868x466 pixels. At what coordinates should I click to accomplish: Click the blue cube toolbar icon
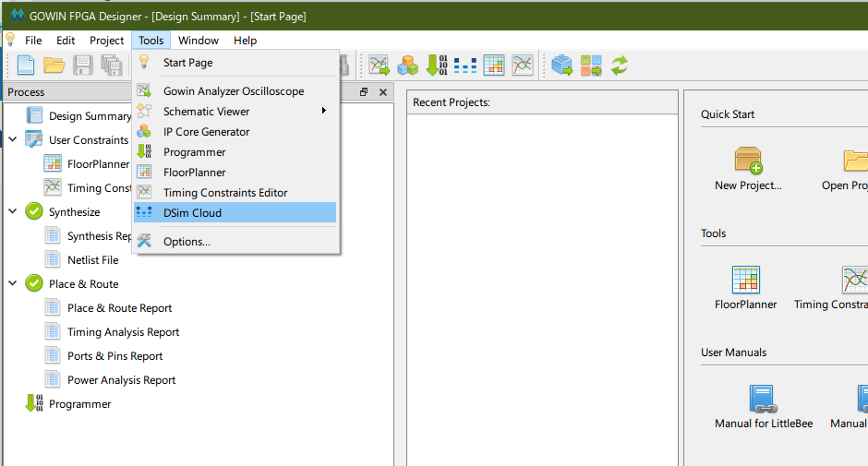(x=561, y=66)
